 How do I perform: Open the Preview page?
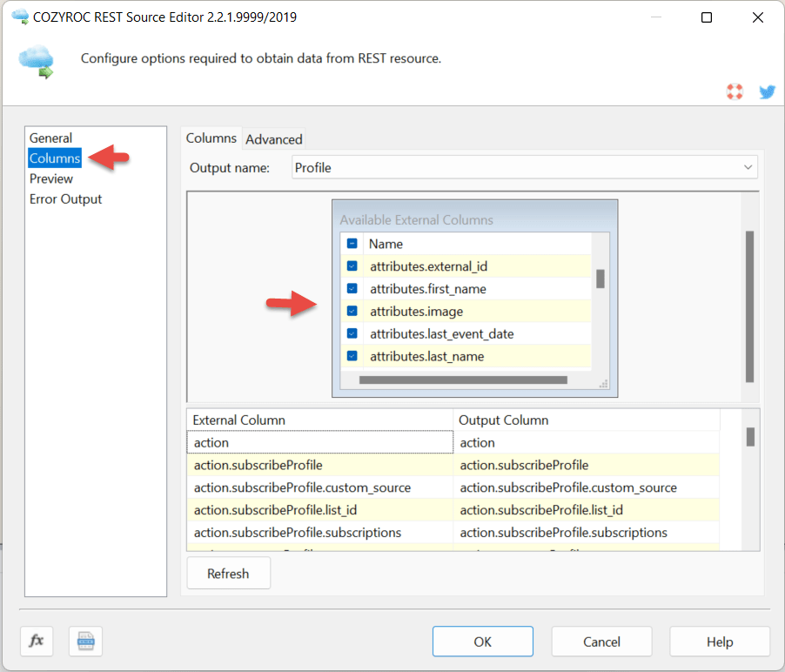tap(51, 178)
